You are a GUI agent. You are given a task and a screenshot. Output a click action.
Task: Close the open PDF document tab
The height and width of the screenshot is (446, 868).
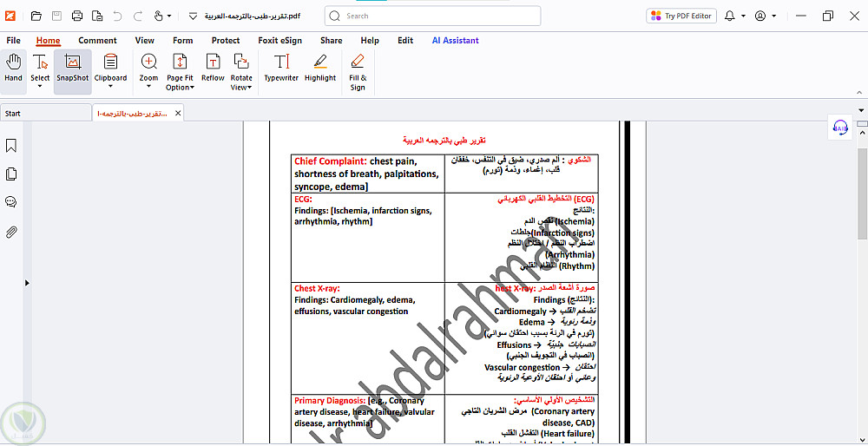click(178, 114)
